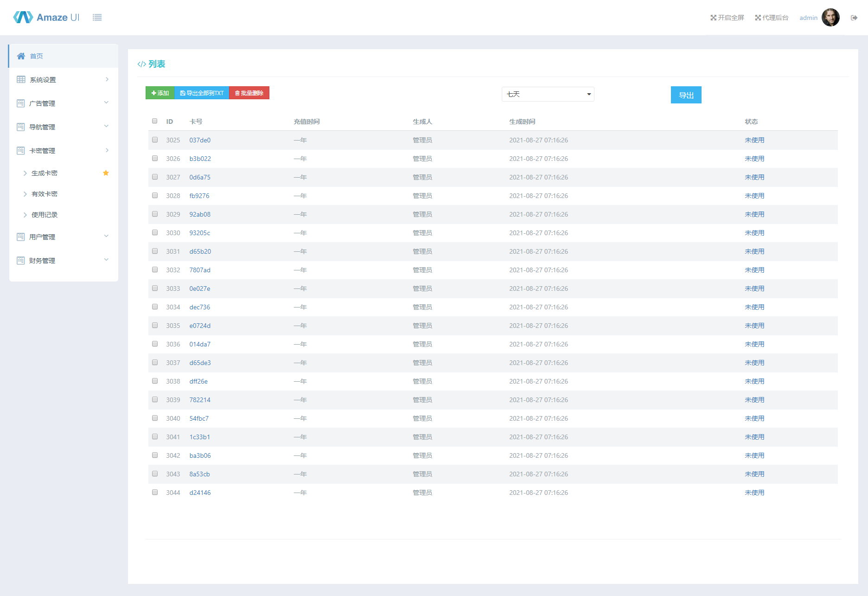Click the 系统设置 table icon

[21, 80]
